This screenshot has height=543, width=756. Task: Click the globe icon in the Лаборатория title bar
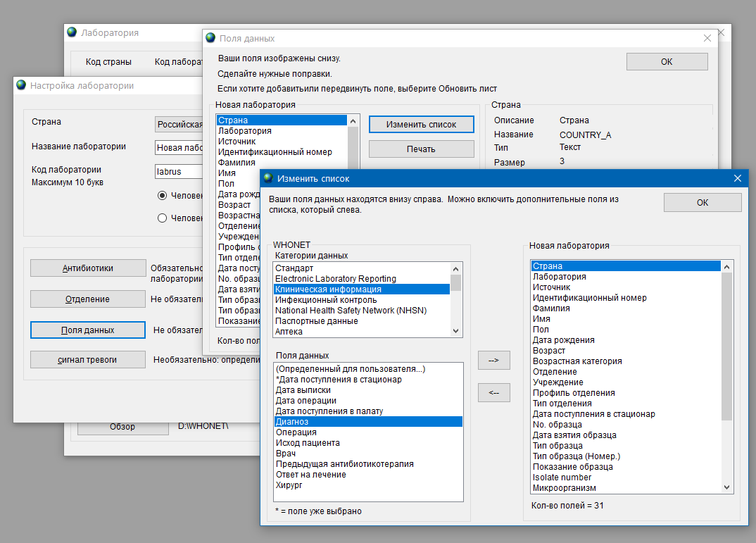click(x=72, y=32)
